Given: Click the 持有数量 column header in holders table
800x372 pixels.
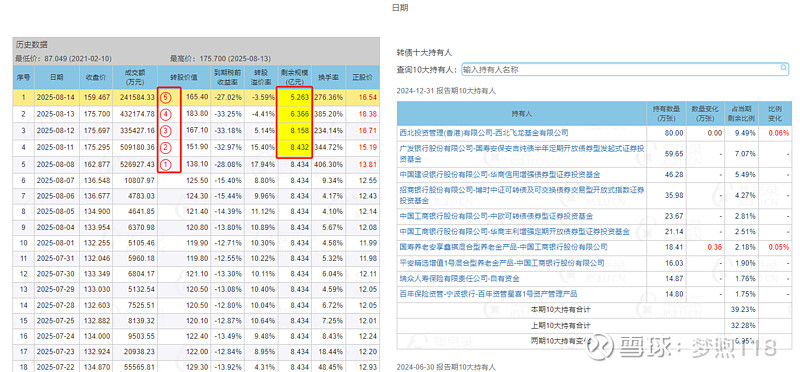Looking at the screenshot, I should point(666,113).
